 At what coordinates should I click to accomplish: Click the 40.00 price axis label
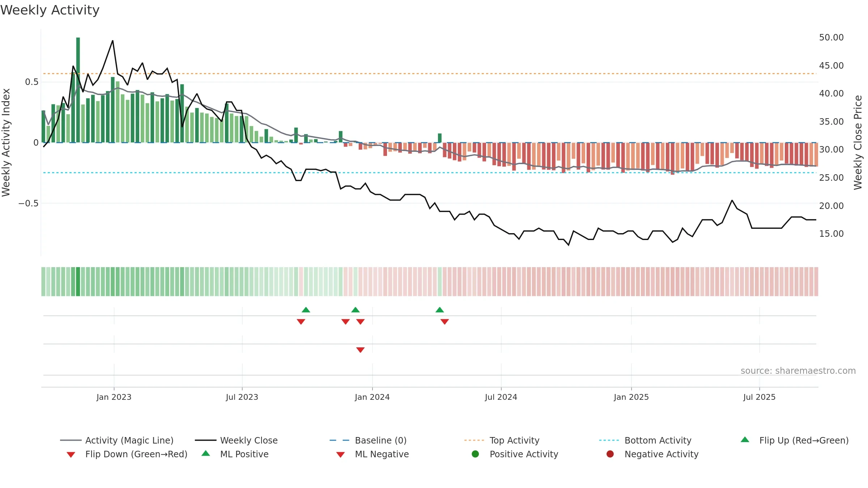click(x=831, y=94)
